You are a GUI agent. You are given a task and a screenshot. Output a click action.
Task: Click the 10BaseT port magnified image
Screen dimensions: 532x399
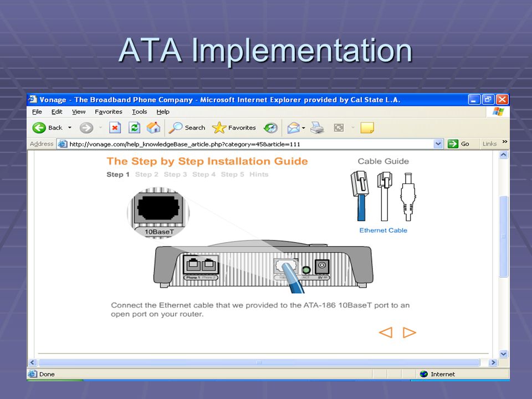(x=158, y=212)
